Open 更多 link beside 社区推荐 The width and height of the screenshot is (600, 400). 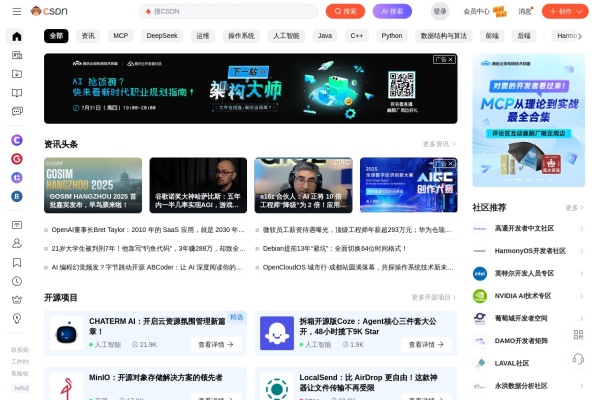point(574,208)
